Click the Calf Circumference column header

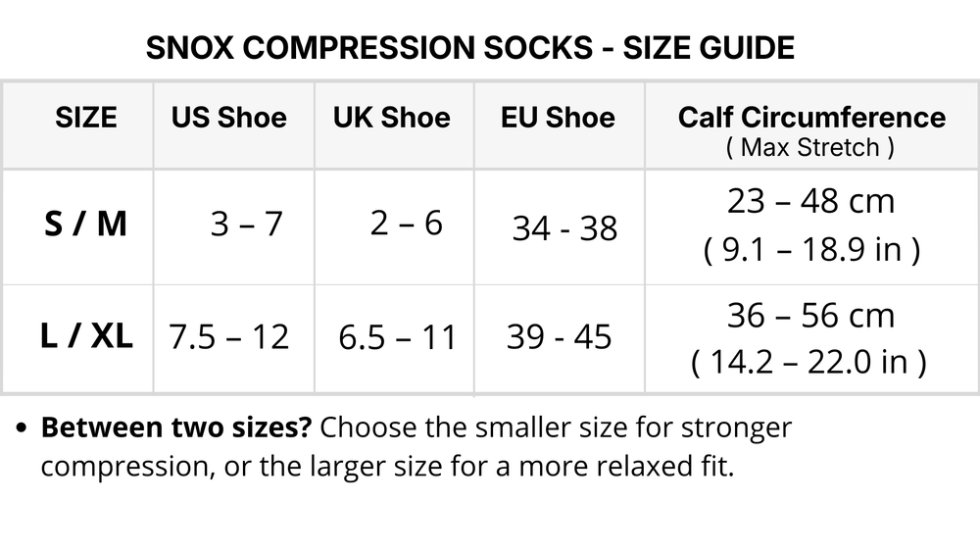(811, 117)
